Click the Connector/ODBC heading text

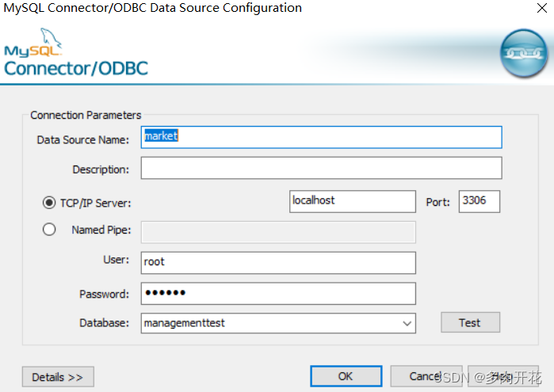point(75,69)
